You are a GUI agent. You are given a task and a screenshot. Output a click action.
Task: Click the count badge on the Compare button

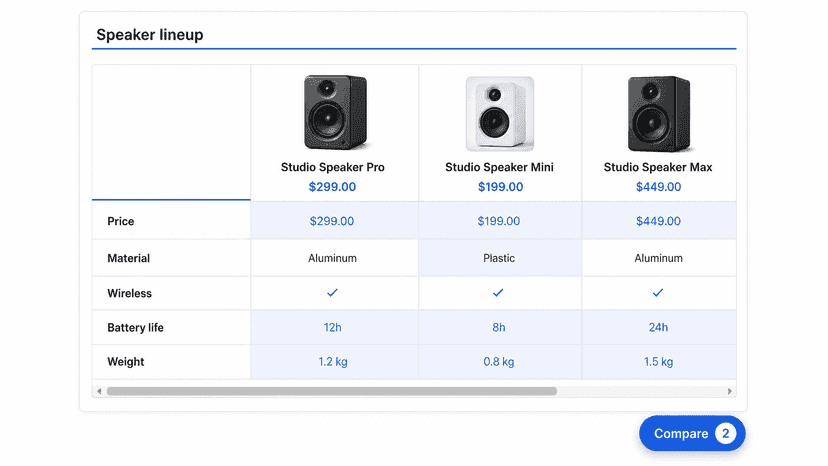(x=726, y=433)
